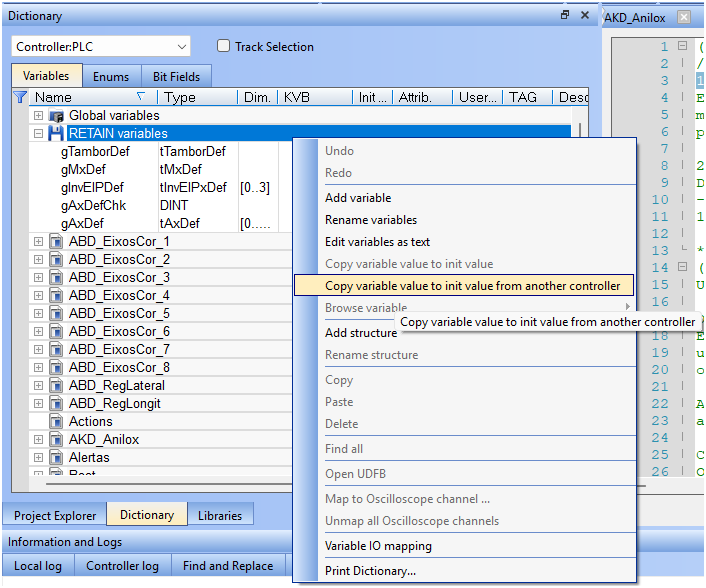Screen dimensions: 706x588
Task: Open the Controller log tab
Action: point(122,565)
